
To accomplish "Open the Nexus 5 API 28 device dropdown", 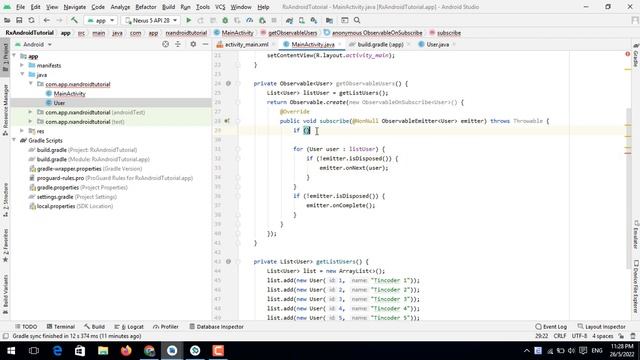I will (x=151, y=20).
